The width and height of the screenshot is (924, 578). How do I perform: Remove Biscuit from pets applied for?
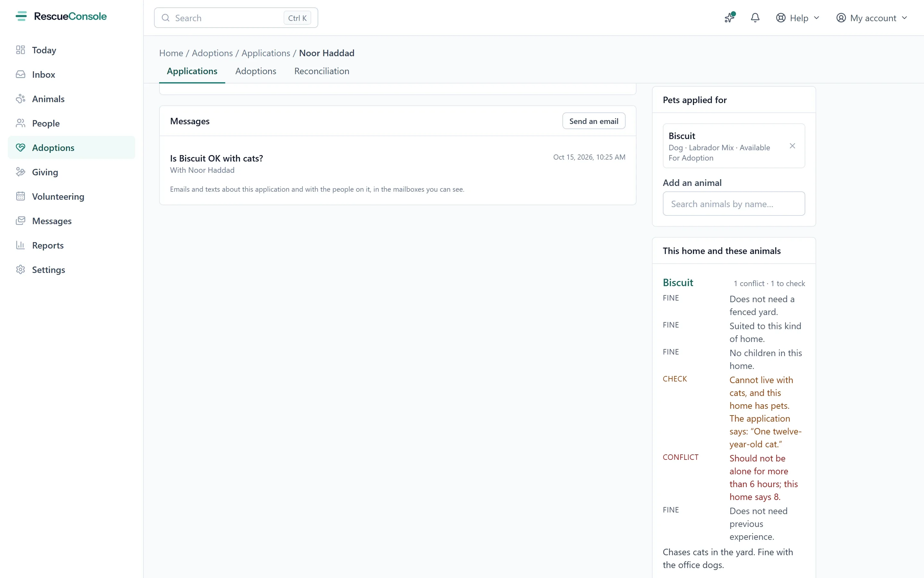pyautogui.click(x=792, y=146)
